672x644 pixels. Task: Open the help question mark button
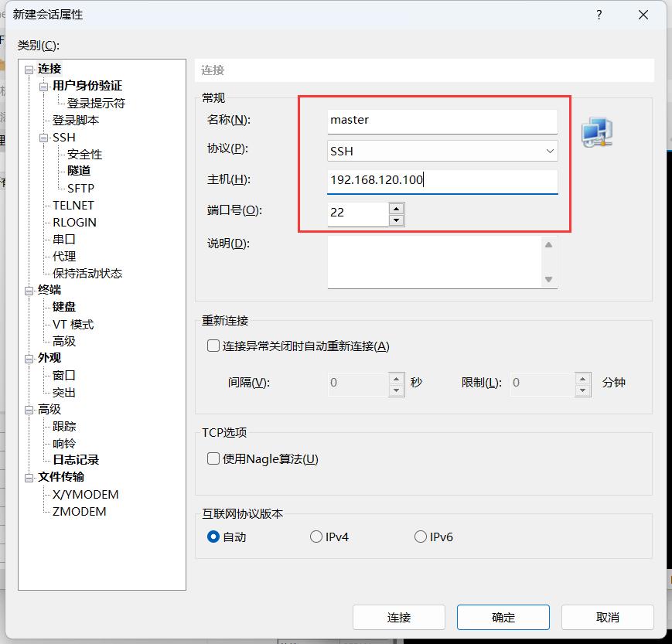coord(599,15)
